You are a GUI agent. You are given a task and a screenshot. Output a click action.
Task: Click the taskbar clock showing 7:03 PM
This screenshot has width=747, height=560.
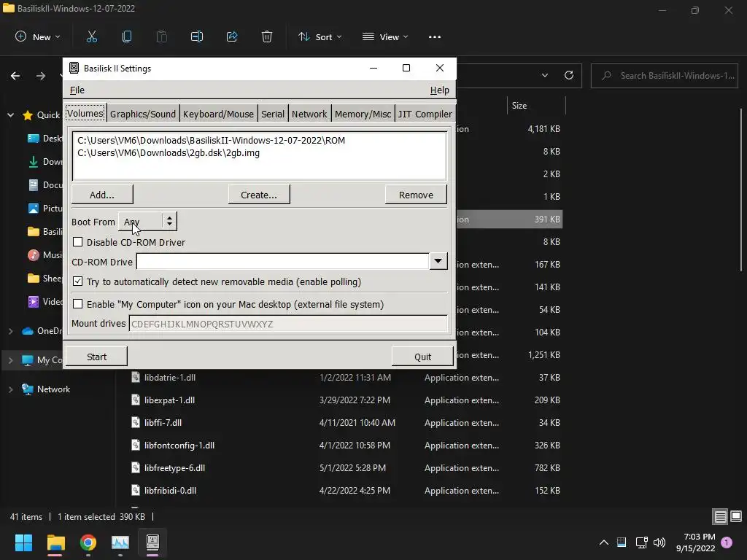click(x=695, y=542)
